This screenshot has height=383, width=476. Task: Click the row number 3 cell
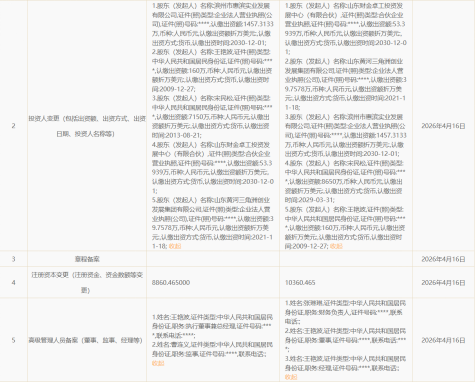(x=14, y=259)
